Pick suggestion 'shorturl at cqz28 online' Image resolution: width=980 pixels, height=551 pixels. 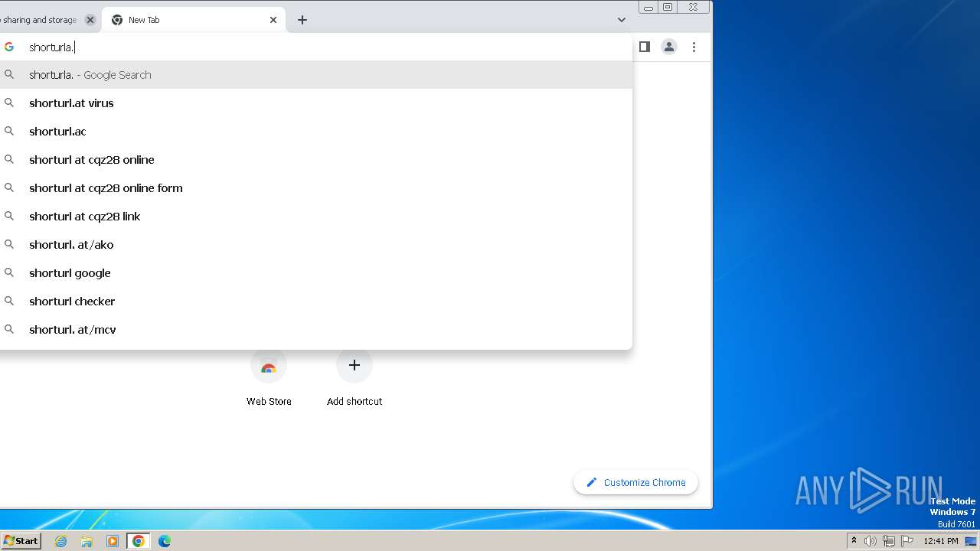click(316, 160)
